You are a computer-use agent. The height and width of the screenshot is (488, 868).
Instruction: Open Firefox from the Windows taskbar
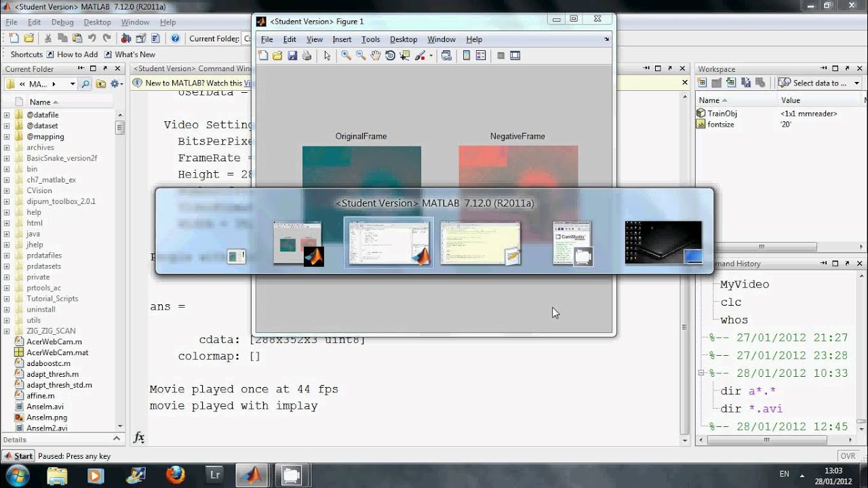[x=175, y=475]
